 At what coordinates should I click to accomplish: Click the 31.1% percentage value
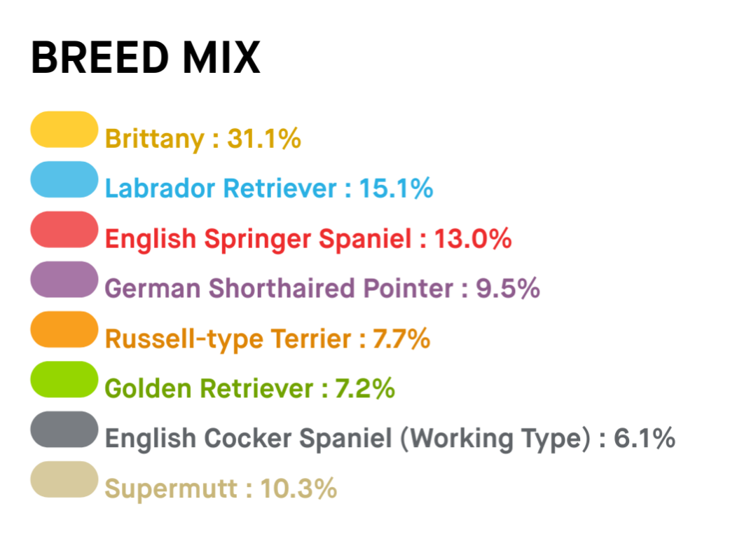pos(264,139)
